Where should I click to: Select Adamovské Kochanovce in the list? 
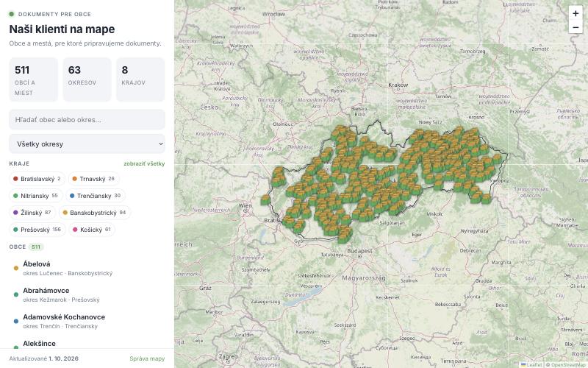click(x=87, y=321)
